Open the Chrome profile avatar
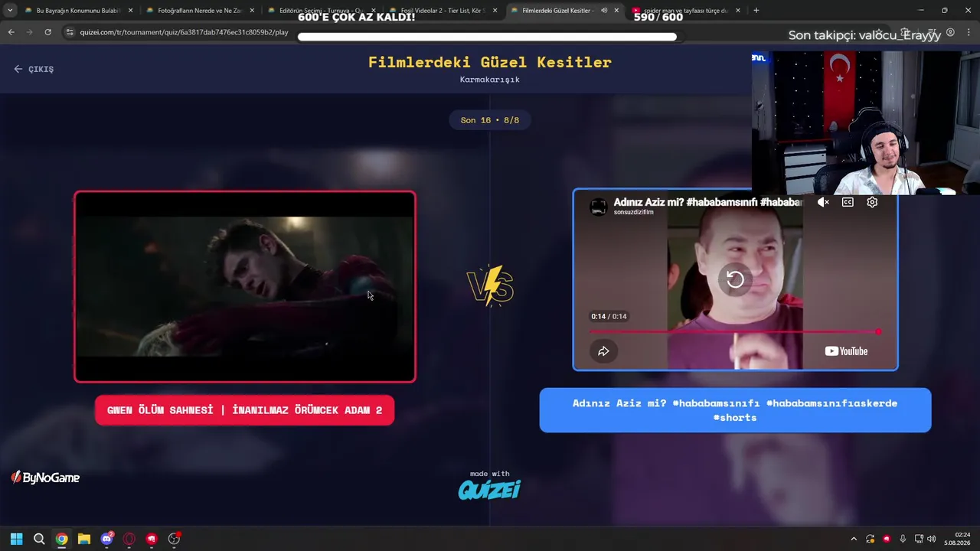Image resolution: width=980 pixels, height=551 pixels. (x=950, y=32)
